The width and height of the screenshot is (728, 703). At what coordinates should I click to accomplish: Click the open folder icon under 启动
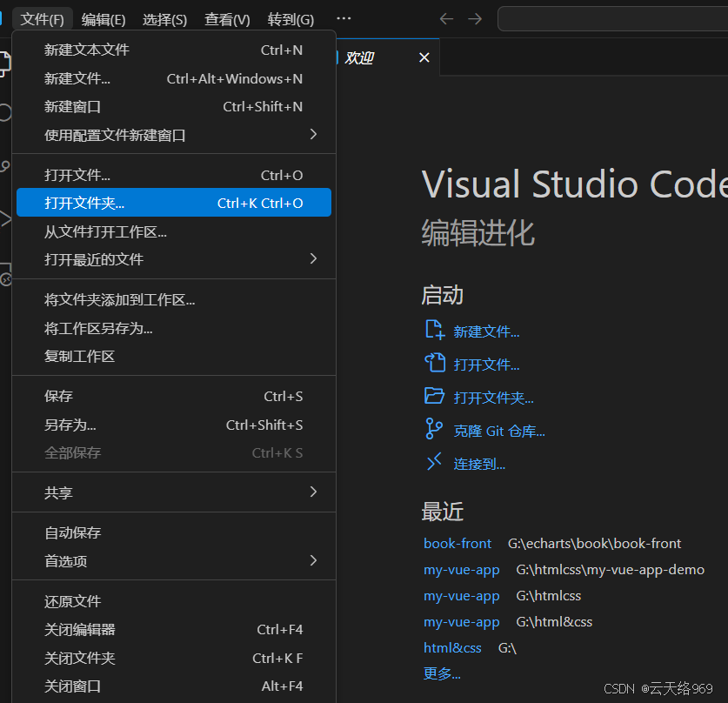coord(435,396)
